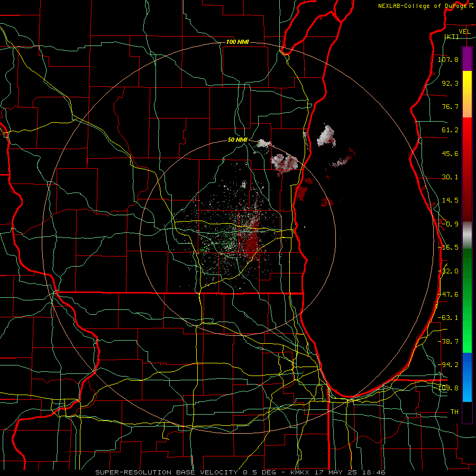
Task: Click the TH legend label
Action: click(454, 412)
